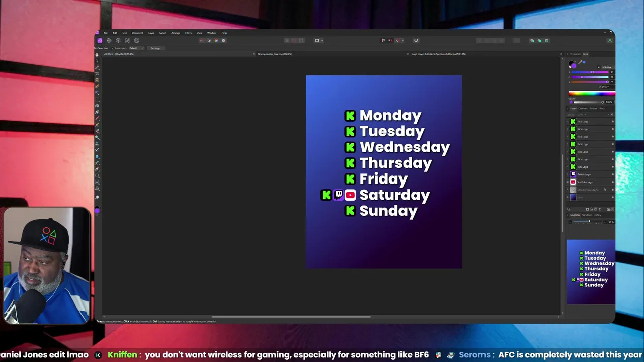Switch to the History tab
The width and height of the screenshot is (644, 362).
tap(597, 215)
